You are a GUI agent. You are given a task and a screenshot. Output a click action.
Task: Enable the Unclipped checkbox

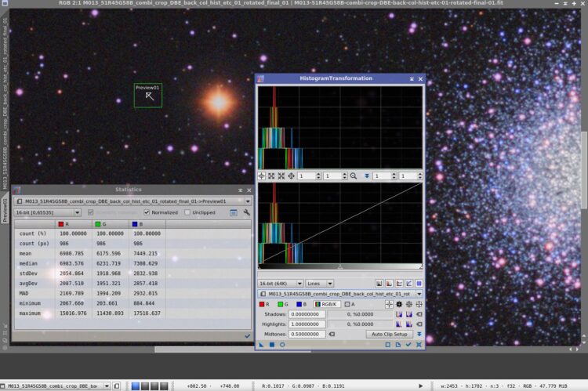(x=187, y=212)
